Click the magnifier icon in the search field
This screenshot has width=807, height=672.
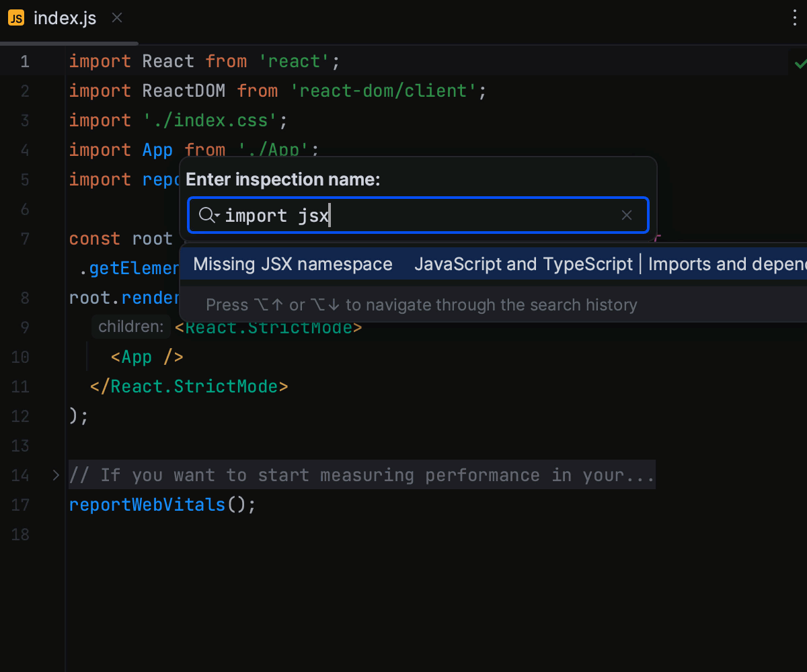point(204,215)
